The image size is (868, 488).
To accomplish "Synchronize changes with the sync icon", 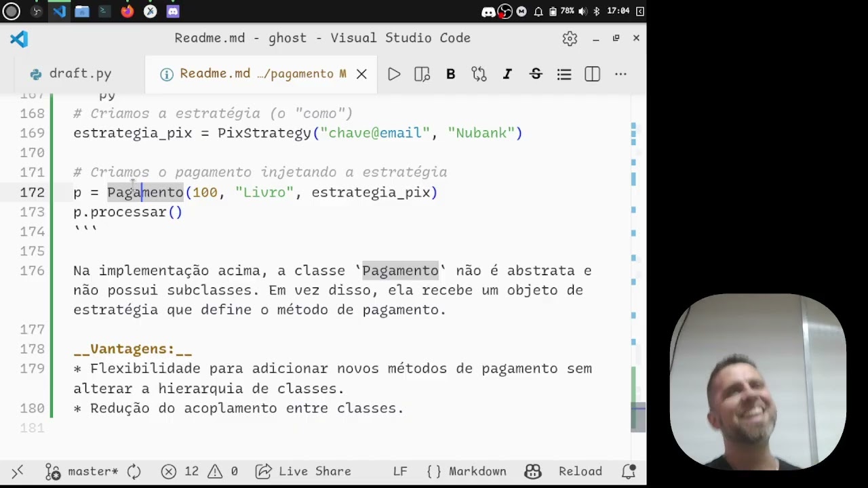I will (134, 471).
